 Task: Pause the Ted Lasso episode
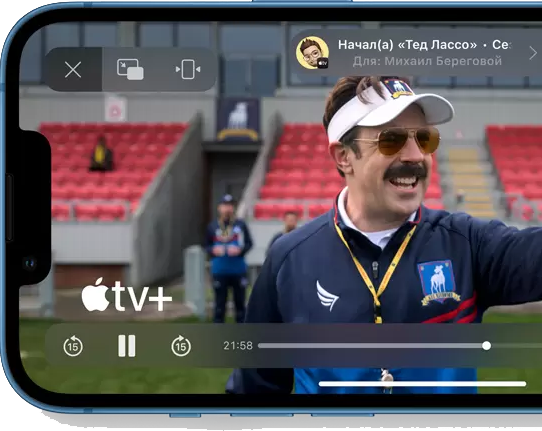[127, 346]
